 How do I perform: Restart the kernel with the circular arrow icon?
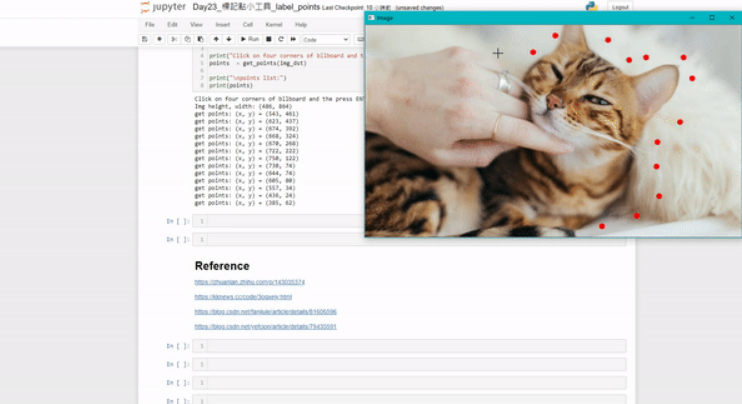coord(281,39)
